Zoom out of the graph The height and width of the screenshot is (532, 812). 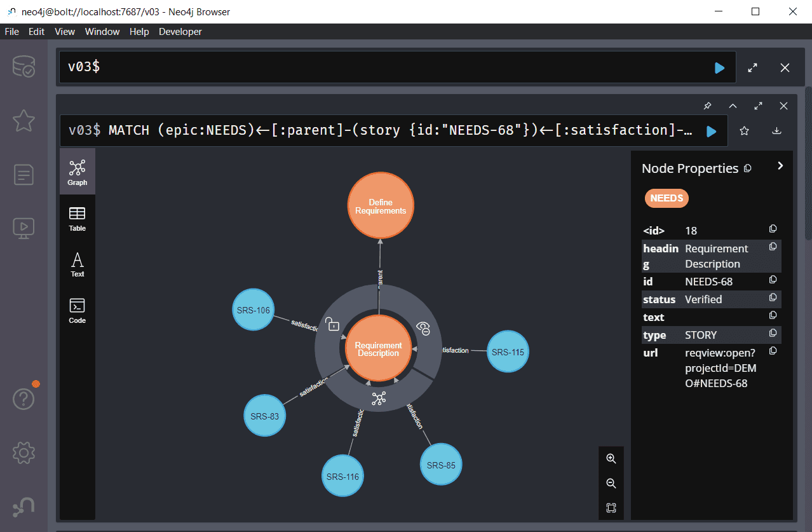[x=611, y=483]
